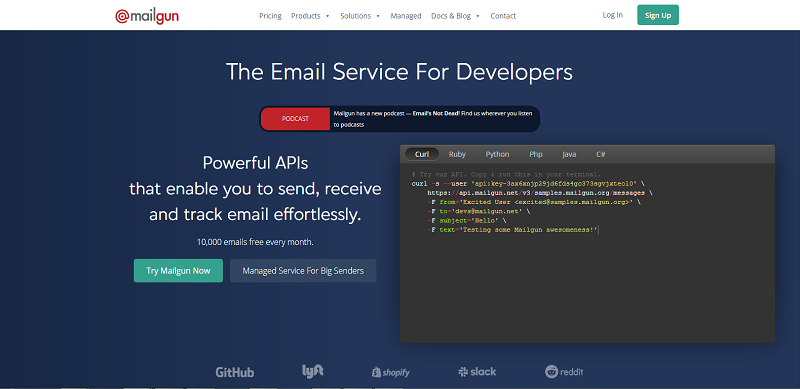The image size is (800, 389).
Task: Click the Shopify customer logo
Action: click(391, 372)
